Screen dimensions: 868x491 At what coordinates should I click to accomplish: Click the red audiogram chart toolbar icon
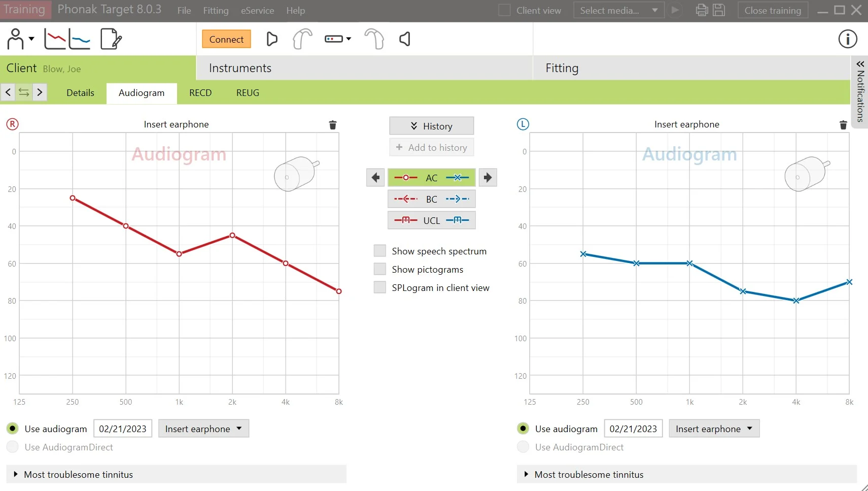pyautogui.click(x=55, y=39)
